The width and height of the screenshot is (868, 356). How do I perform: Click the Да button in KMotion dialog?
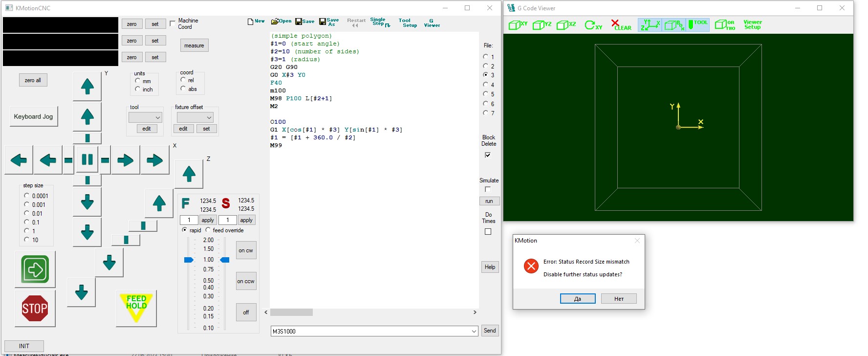coord(577,298)
